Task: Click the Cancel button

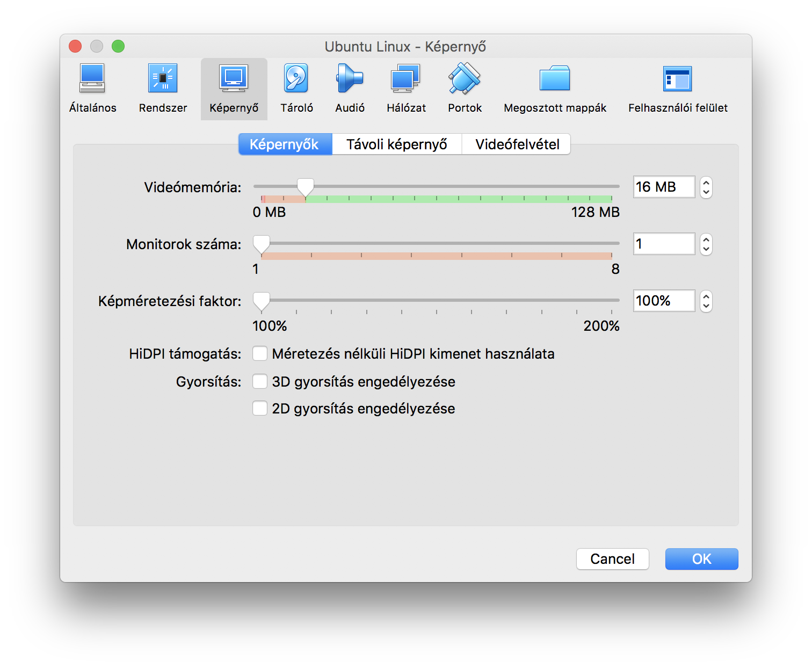Action: (612, 559)
